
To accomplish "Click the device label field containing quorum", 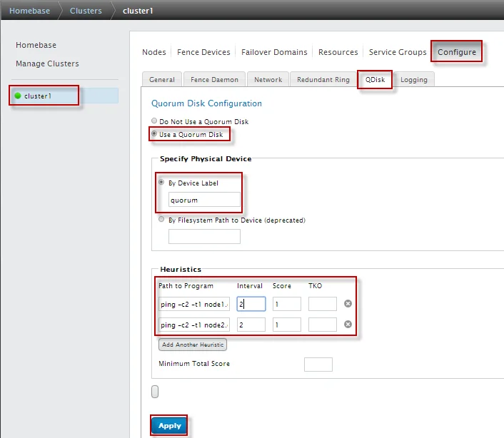I will (204, 200).
